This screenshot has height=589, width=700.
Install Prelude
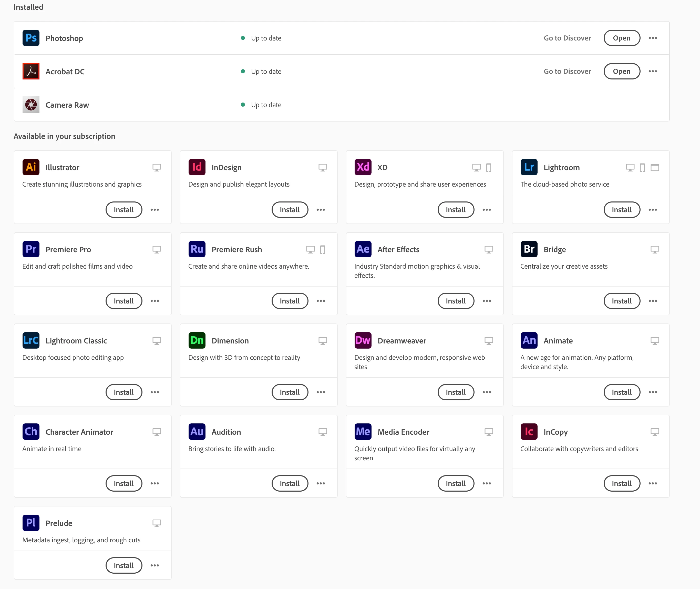click(x=124, y=565)
